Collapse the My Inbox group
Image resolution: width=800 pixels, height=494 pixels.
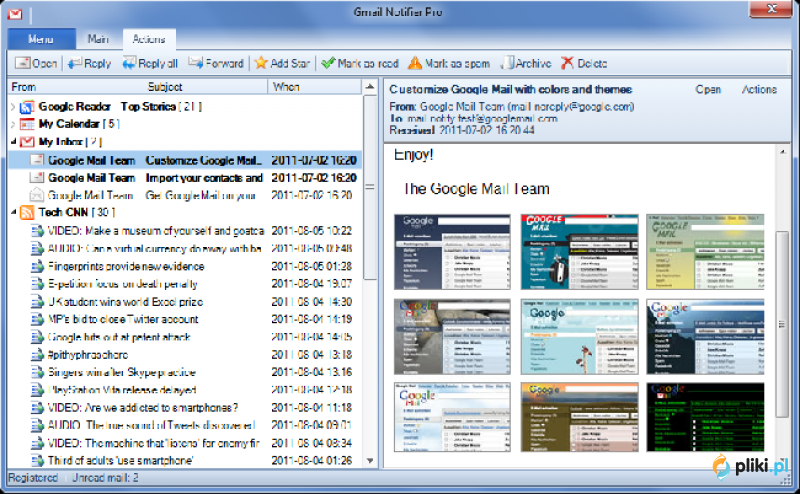point(13,142)
